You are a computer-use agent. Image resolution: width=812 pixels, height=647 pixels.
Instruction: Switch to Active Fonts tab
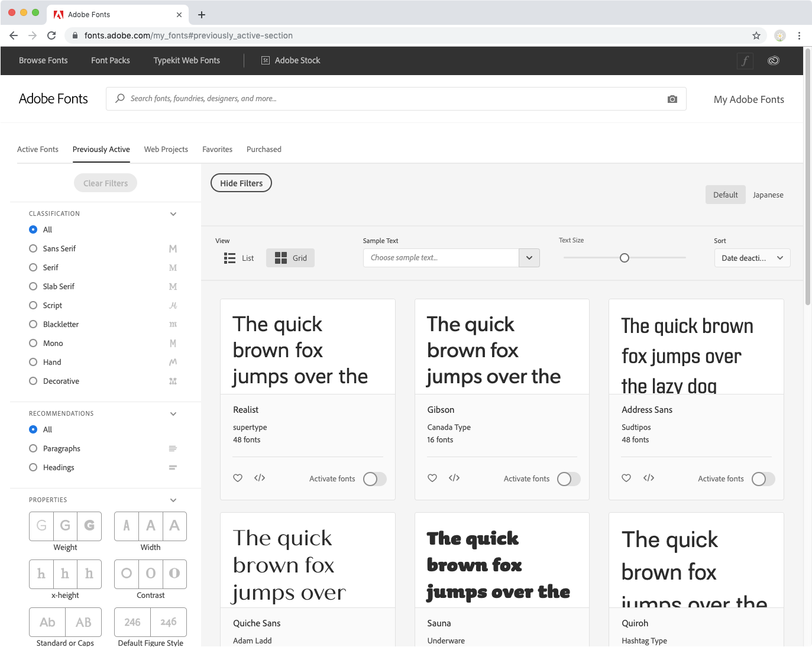(x=38, y=150)
